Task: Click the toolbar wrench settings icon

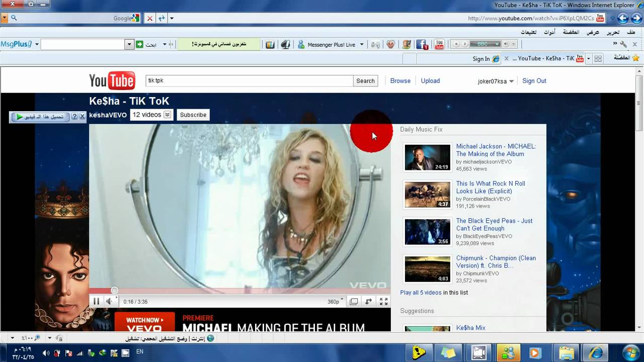Action: click(x=623, y=44)
